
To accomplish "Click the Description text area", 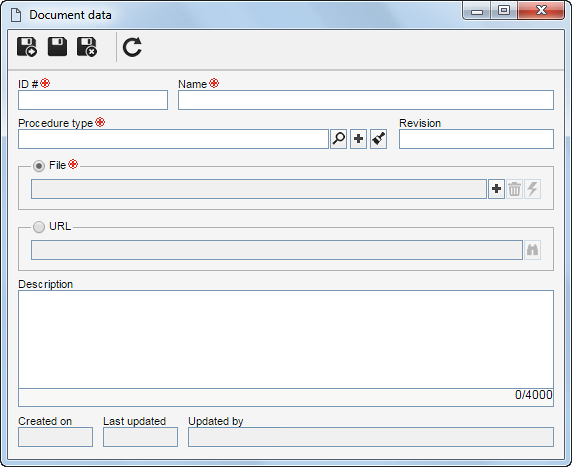I will (x=286, y=340).
